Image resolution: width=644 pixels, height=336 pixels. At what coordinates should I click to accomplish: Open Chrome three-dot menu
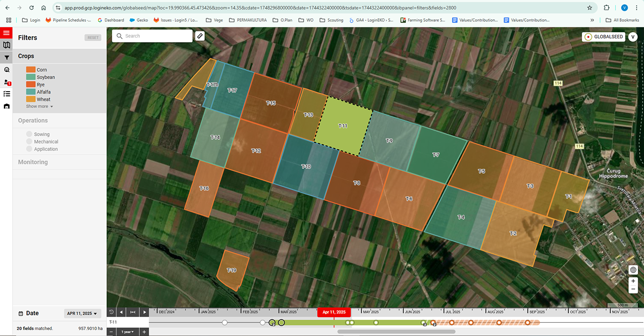coord(637,8)
